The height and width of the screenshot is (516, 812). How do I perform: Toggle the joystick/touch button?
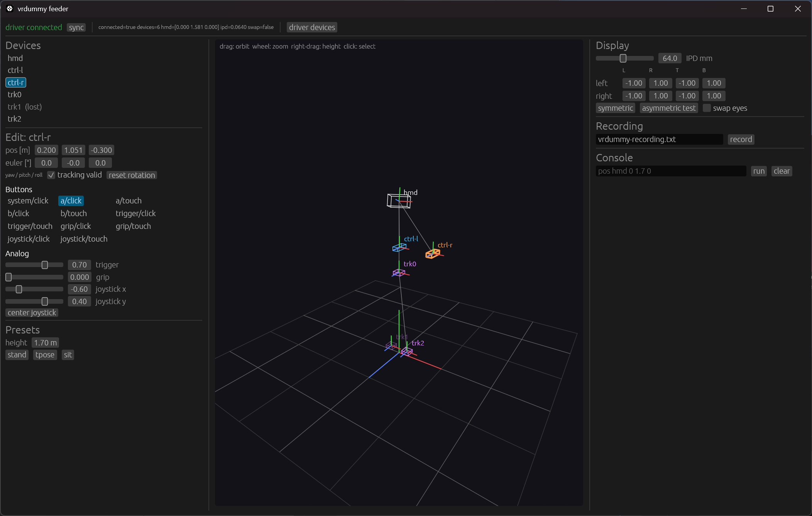[84, 239]
